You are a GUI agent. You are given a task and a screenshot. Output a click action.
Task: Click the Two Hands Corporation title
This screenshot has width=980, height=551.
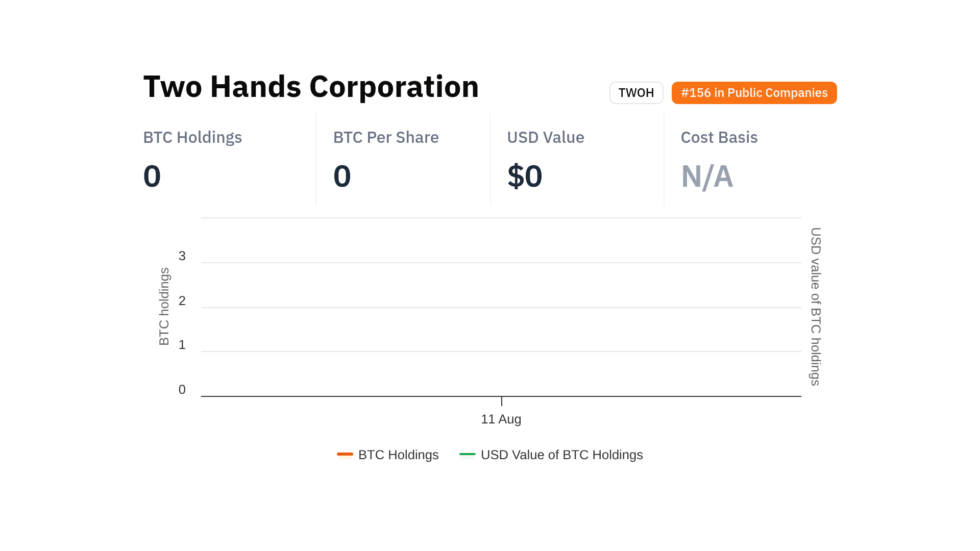311,86
